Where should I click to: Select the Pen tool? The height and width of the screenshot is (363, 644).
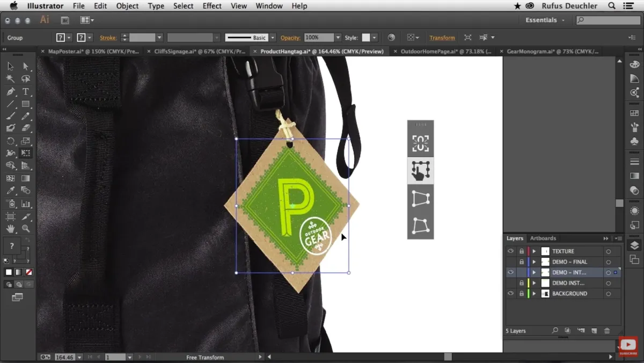[10, 92]
